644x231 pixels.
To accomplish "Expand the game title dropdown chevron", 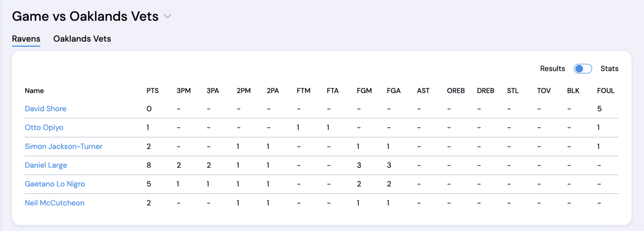I will tap(168, 17).
